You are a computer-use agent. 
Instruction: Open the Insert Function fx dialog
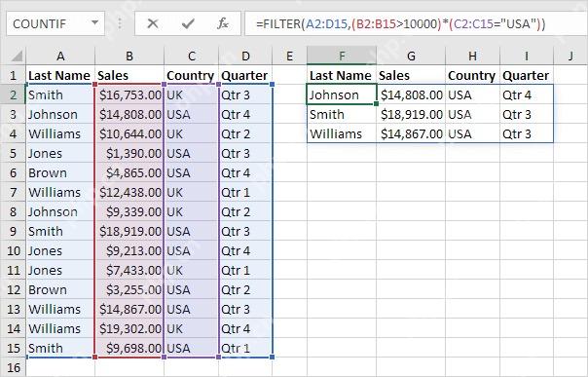(223, 23)
